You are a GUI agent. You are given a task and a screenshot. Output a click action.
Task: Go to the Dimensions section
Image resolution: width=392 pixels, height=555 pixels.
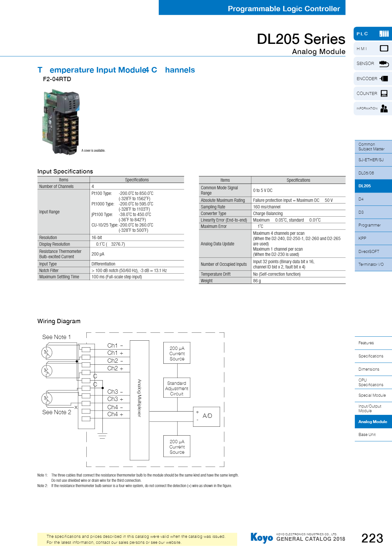(373, 369)
